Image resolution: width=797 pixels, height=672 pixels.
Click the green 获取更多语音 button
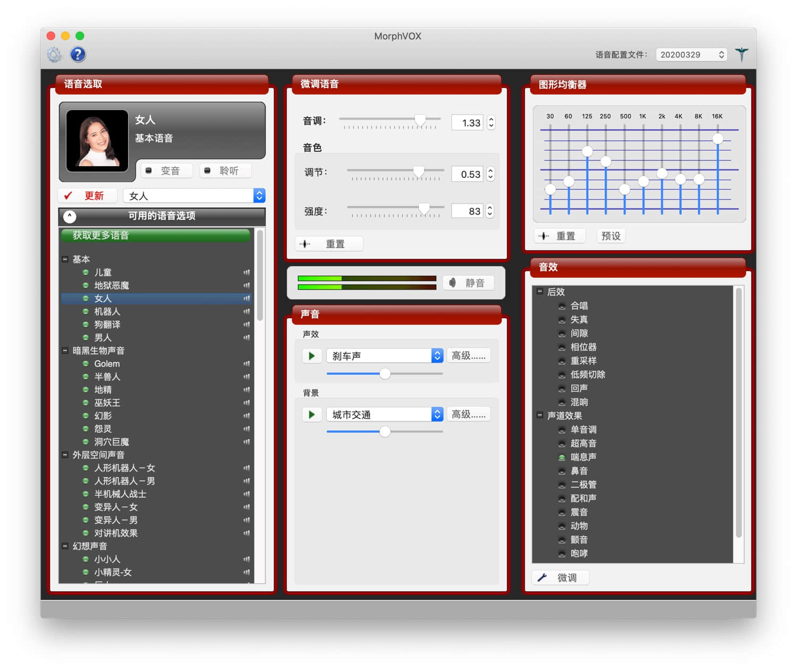[x=155, y=235]
